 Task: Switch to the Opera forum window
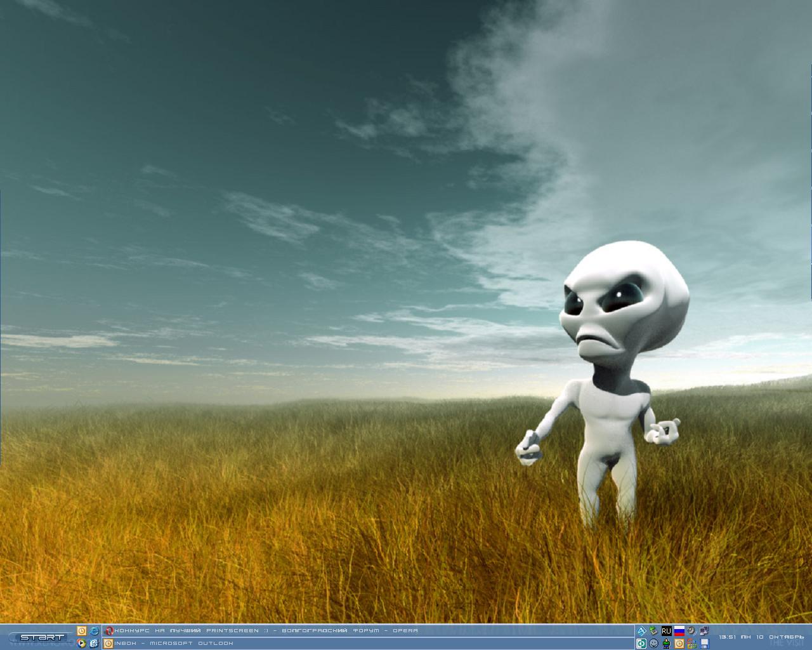click(x=368, y=630)
